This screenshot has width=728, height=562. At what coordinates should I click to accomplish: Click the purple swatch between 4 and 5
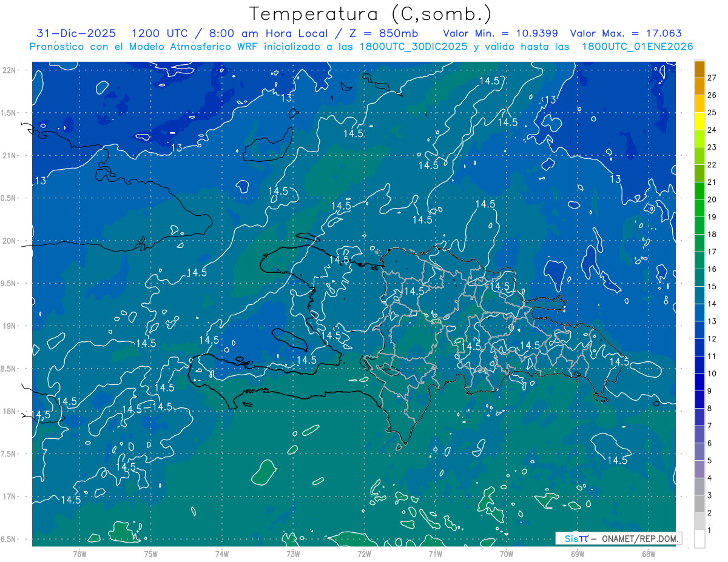pyautogui.click(x=699, y=469)
